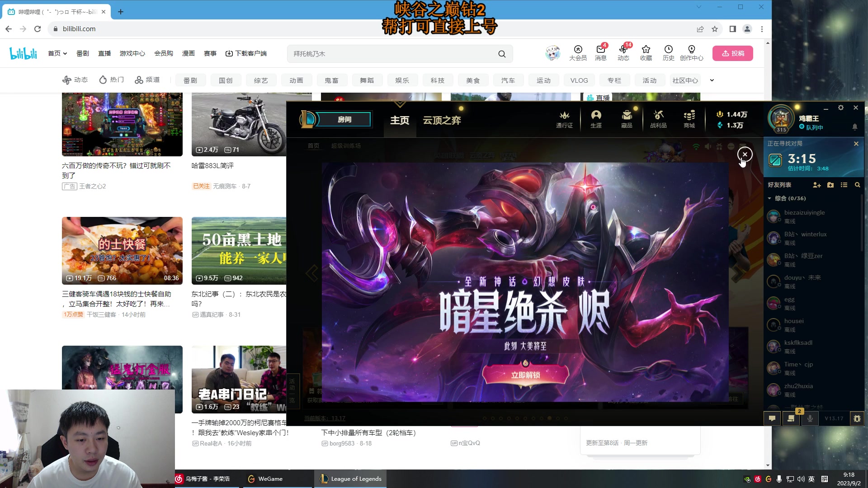Viewport: 868px width, 488px height.
Task: Click the 鸡霸王 summoner avatar
Action: [781, 118]
